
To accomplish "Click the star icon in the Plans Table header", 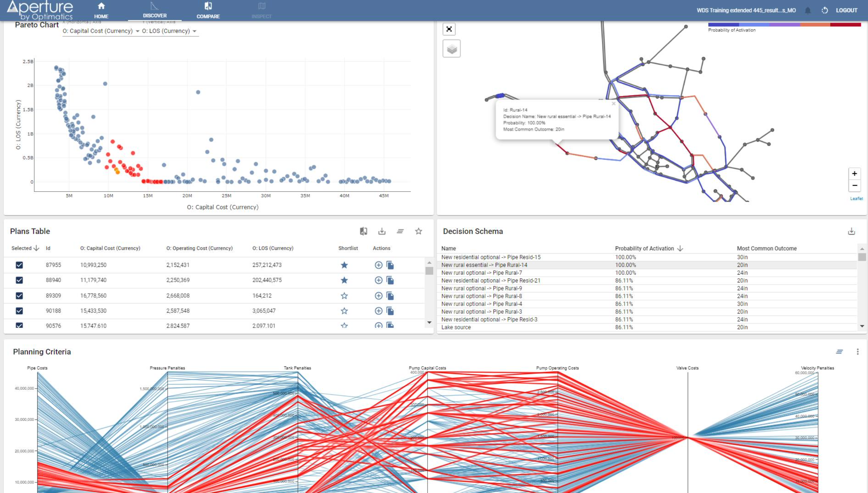I will 418,231.
